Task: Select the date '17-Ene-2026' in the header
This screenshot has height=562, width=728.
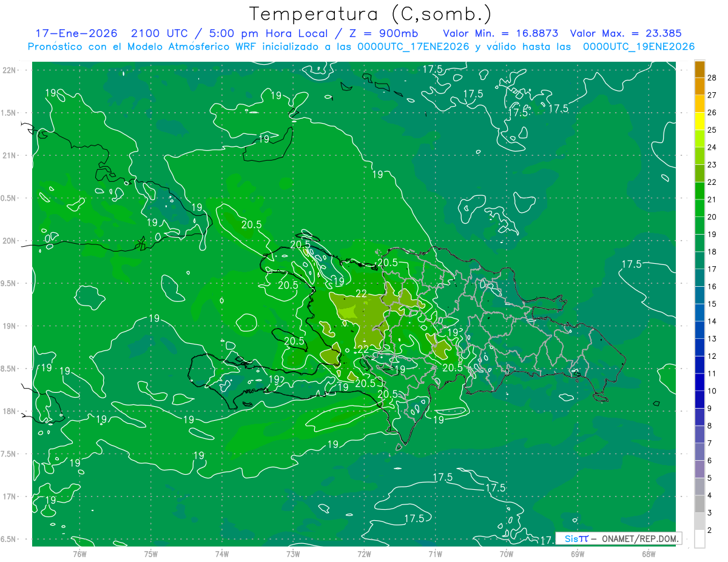Action: coord(76,33)
